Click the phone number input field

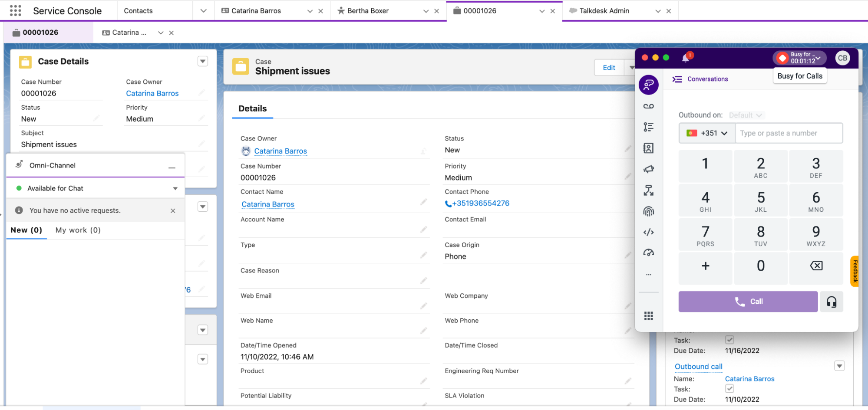click(789, 133)
